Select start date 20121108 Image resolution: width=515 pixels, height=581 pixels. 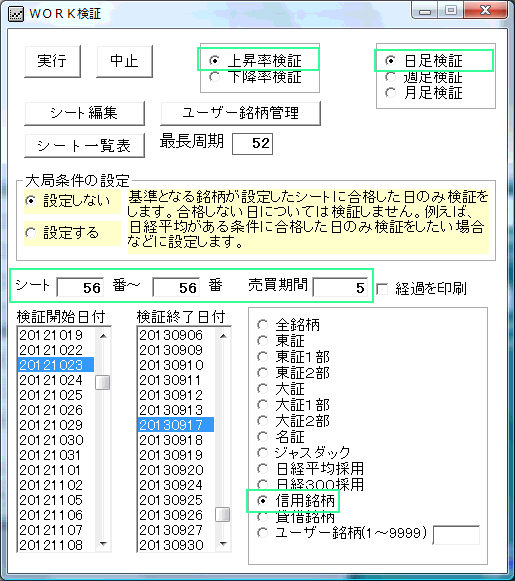tap(56, 545)
